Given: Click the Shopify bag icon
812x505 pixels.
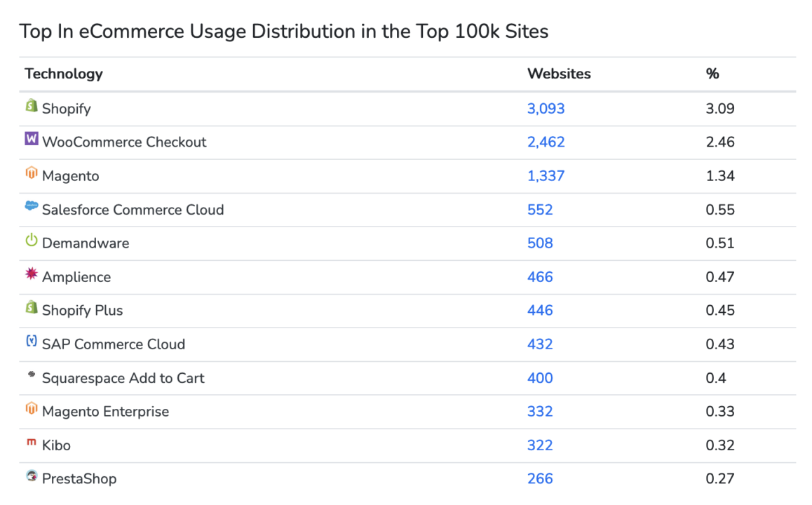Looking at the screenshot, I should pos(32,106).
